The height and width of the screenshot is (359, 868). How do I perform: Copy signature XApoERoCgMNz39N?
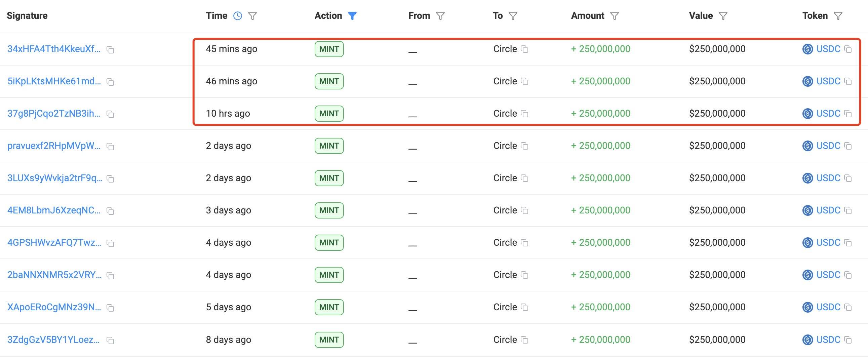tap(110, 308)
